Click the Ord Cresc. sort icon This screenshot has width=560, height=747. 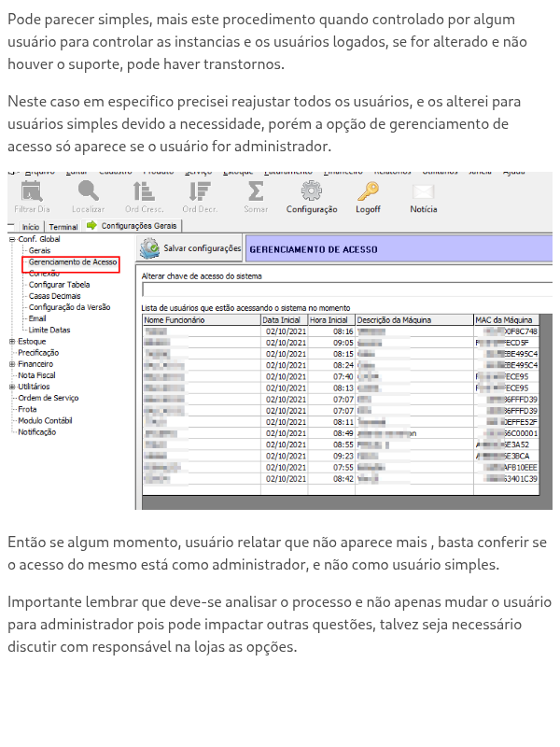coord(144,191)
